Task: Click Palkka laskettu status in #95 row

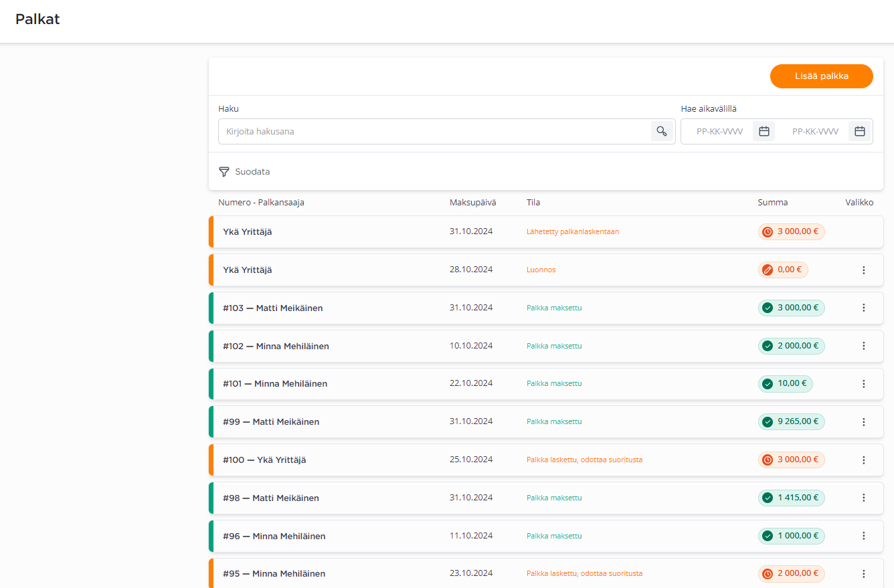Action: pyautogui.click(x=584, y=573)
